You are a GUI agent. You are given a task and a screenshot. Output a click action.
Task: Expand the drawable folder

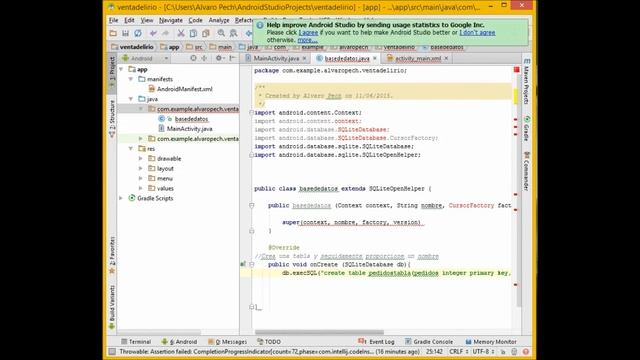(141, 158)
